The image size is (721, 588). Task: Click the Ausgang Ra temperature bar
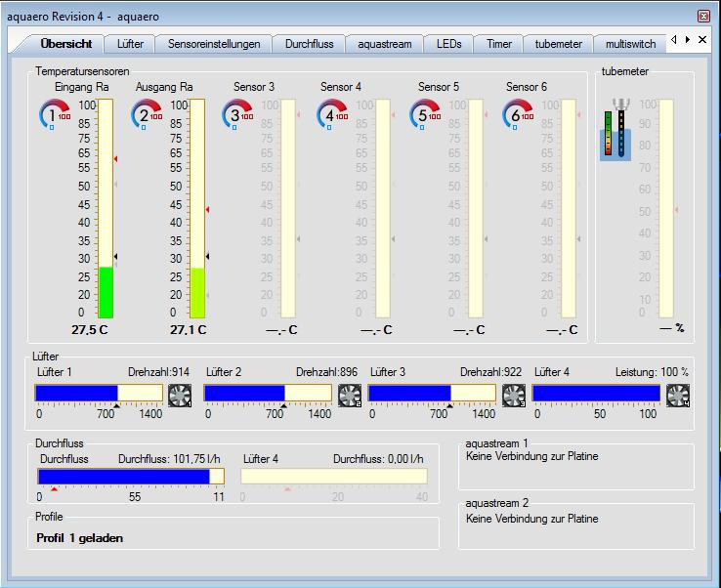tap(197, 208)
